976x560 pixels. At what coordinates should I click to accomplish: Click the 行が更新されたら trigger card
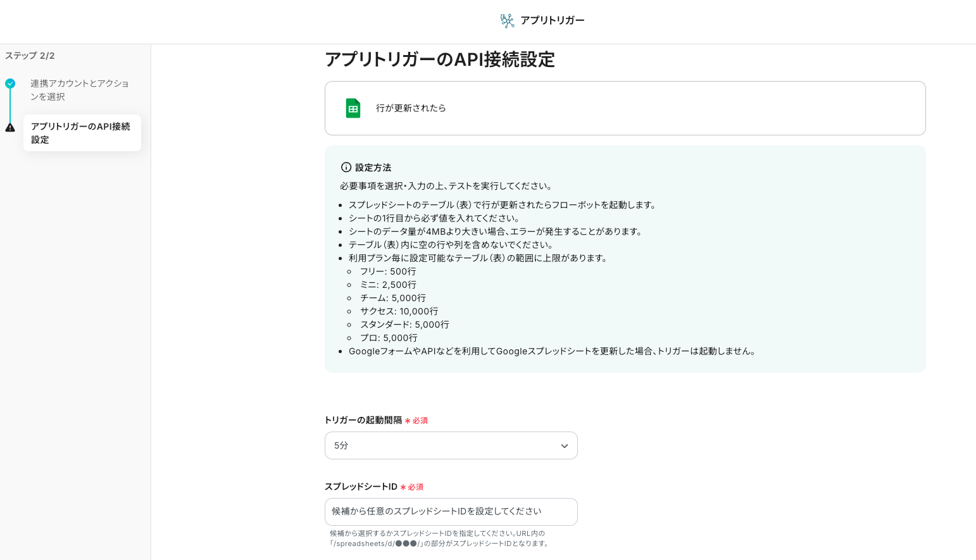click(625, 108)
